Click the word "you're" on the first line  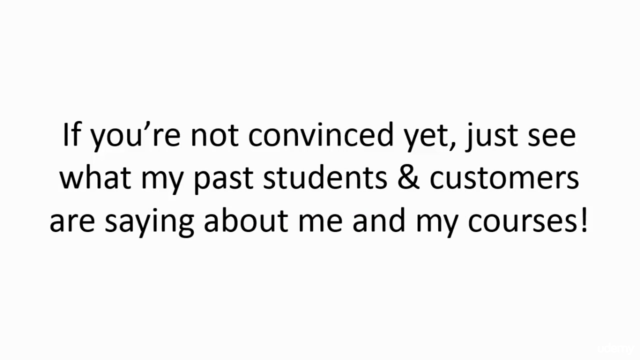pos(135,138)
